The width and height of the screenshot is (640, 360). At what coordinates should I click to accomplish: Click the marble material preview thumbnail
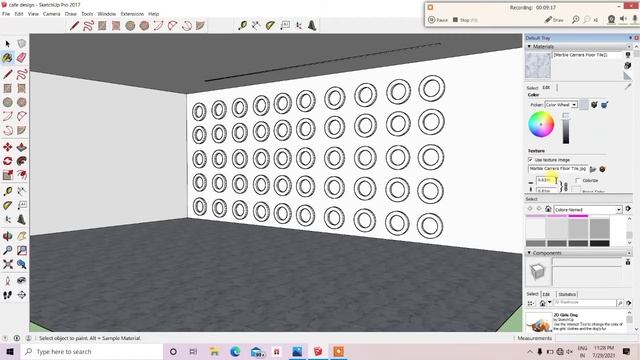point(538,65)
